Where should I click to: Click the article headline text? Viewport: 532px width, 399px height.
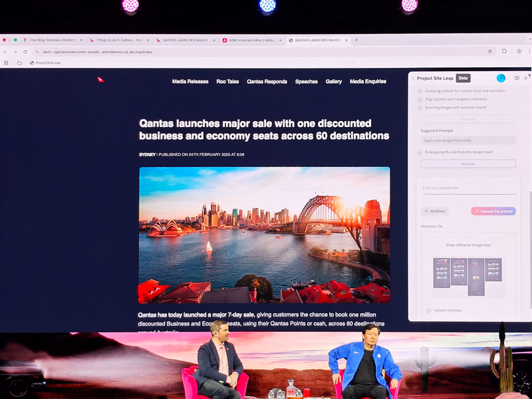pos(264,129)
